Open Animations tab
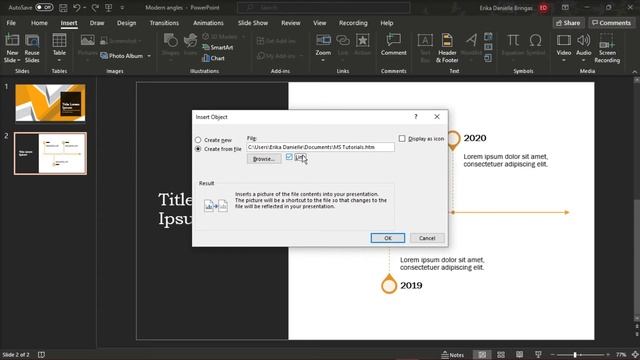 pyautogui.click(x=208, y=23)
